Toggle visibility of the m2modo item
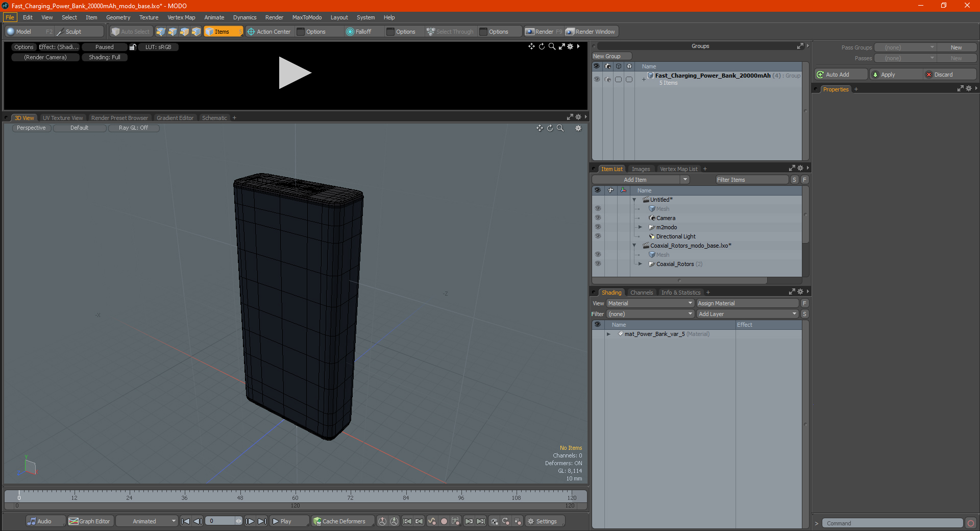The width and height of the screenshot is (980, 531). (598, 227)
